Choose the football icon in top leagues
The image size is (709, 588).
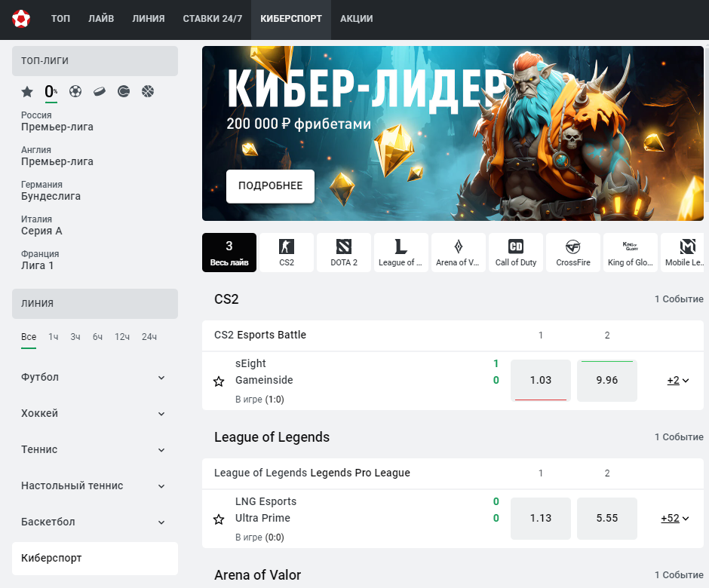tap(75, 91)
